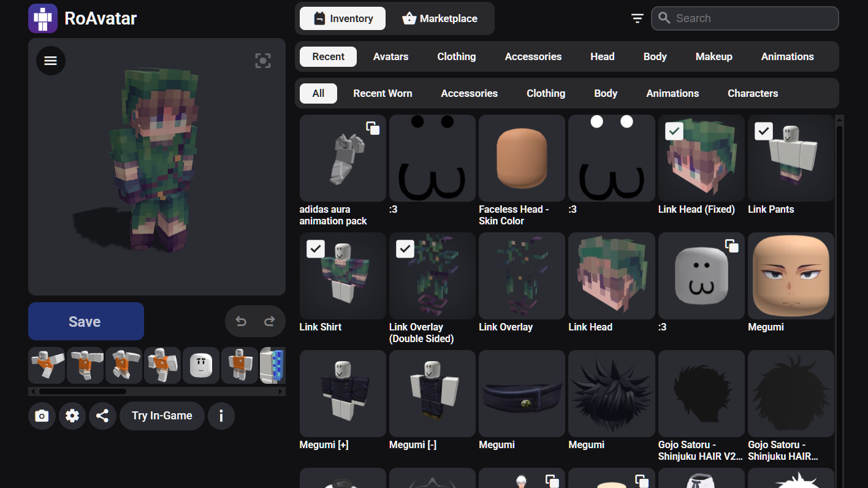Open the Avatars category tab
This screenshot has height=488, width=868.
point(390,56)
